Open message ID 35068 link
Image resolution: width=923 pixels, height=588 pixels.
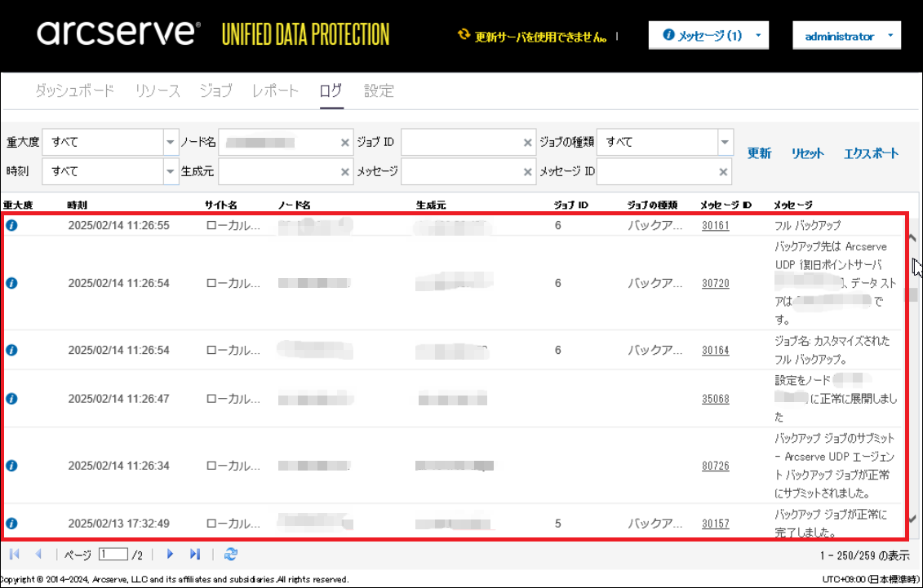(x=715, y=399)
